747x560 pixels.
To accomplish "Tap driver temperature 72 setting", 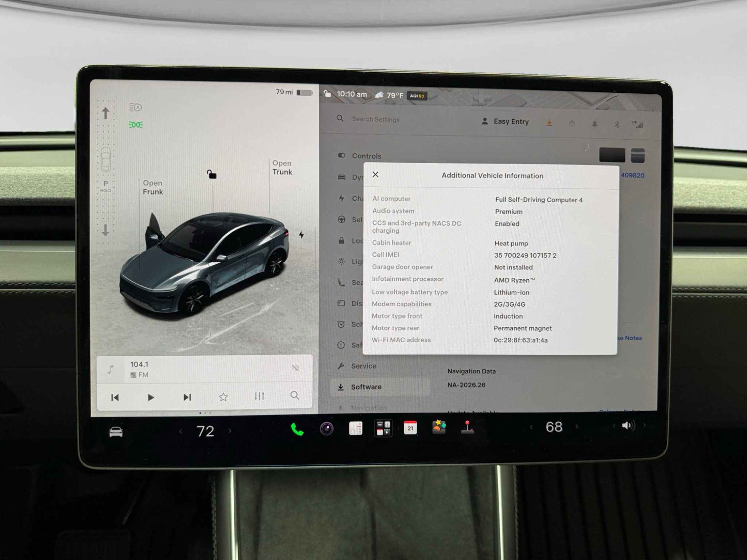I will pos(205,431).
